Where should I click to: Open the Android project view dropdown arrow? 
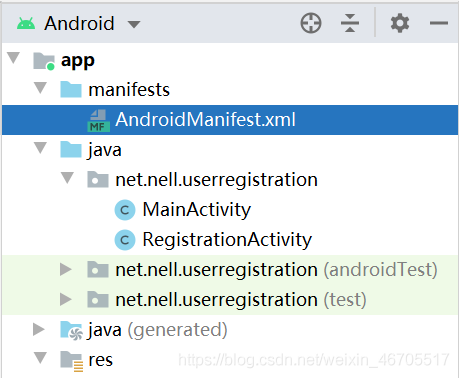click(x=134, y=24)
